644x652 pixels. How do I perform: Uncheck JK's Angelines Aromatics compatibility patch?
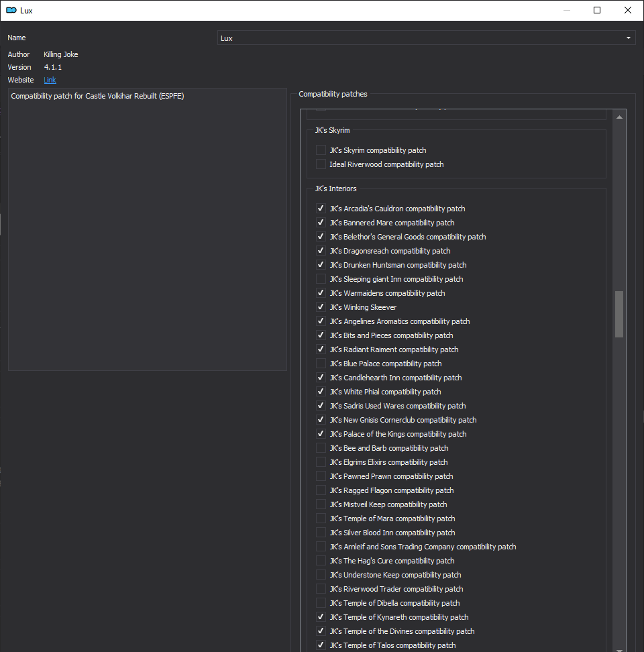click(x=321, y=321)
